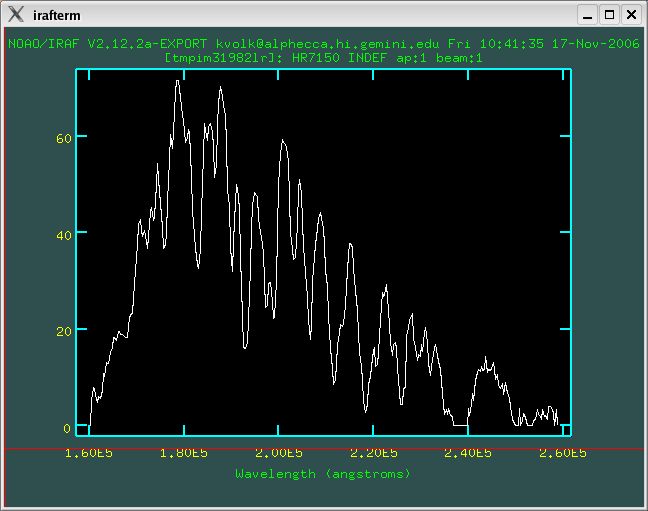Screen dimensions: 648x511
Task: Click the spectrum peak just right of 2.00E5
Action: (x=283, y=141)
